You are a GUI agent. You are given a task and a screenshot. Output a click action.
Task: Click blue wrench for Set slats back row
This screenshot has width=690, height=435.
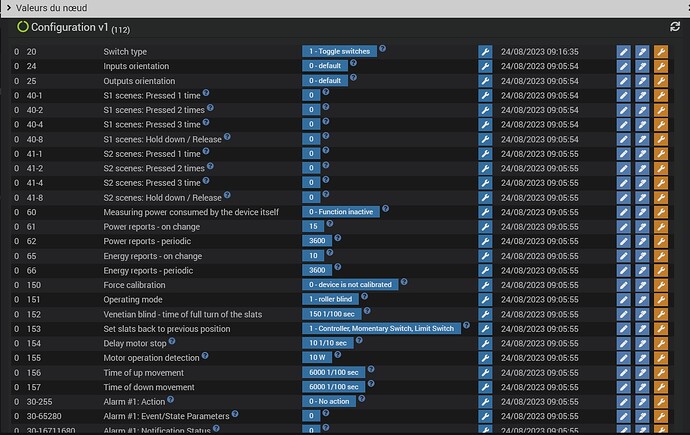[x=485, y=329]
